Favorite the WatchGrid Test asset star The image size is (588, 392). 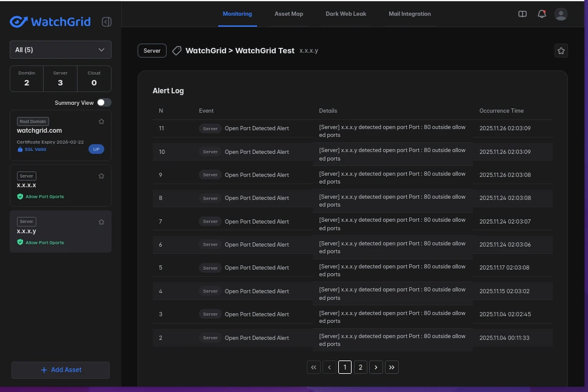[x=561, y=51]
